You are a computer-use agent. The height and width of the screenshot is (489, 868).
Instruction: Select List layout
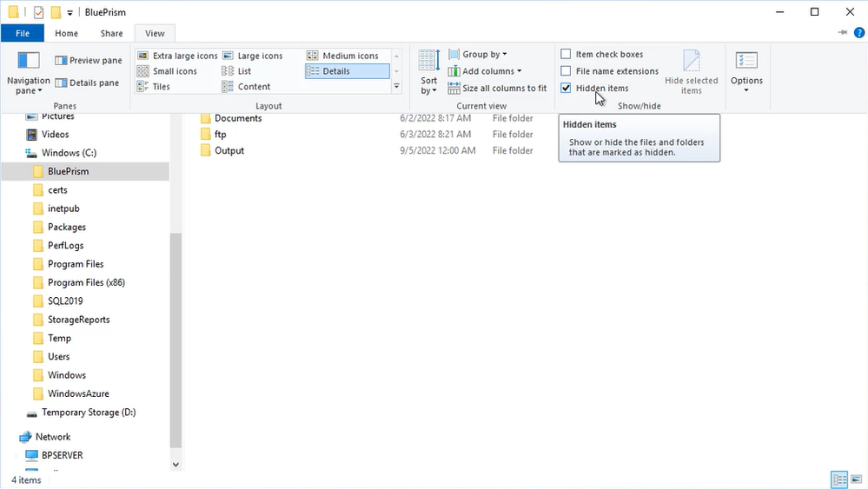pos(236,71)
